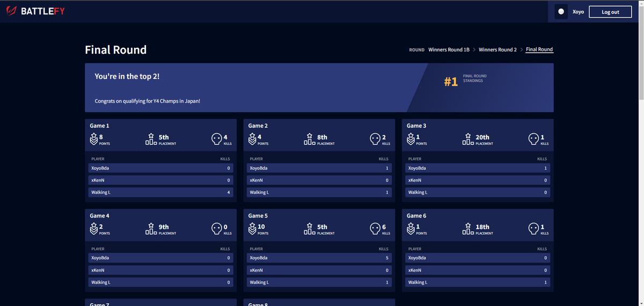
Task: Click Game 4 placement podium icon
Action: pyautogui.click(x=151, y=229)
